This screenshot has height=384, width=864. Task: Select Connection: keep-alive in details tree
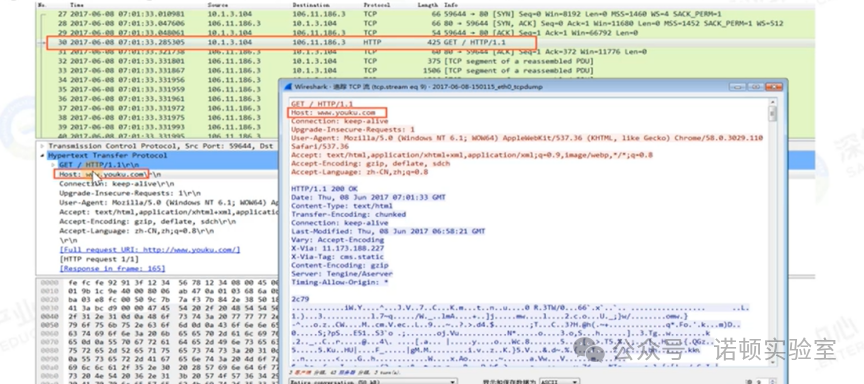[x=117, y=184]
